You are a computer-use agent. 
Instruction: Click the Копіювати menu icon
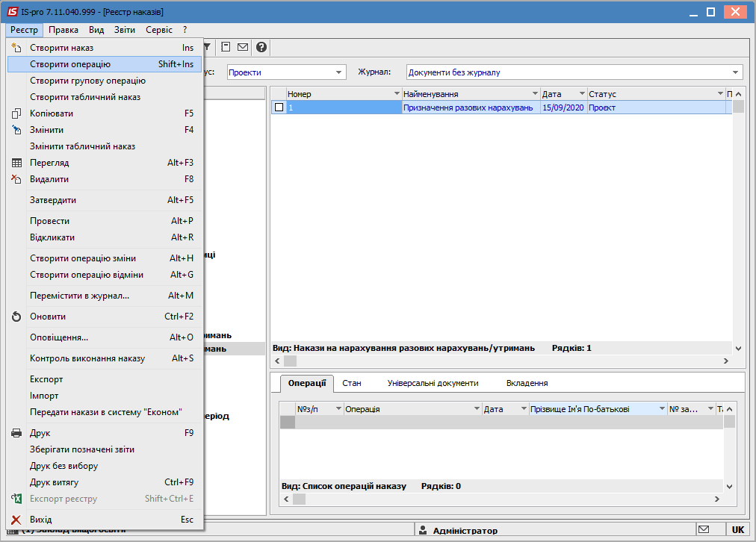point(16,113)
